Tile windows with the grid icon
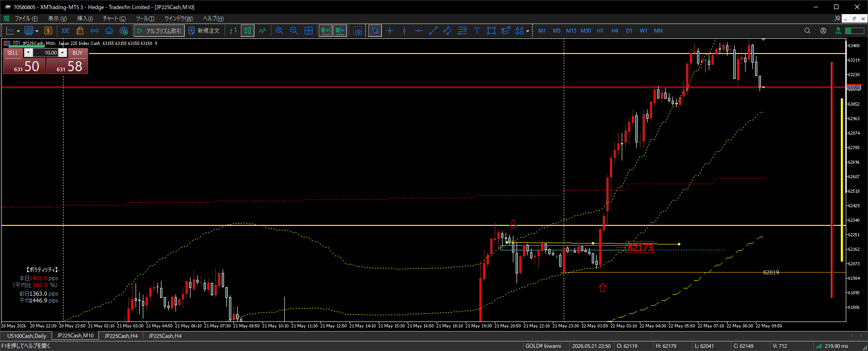This screenshot has height=351, width=868. pyautogui.click(x=308, y=31)
